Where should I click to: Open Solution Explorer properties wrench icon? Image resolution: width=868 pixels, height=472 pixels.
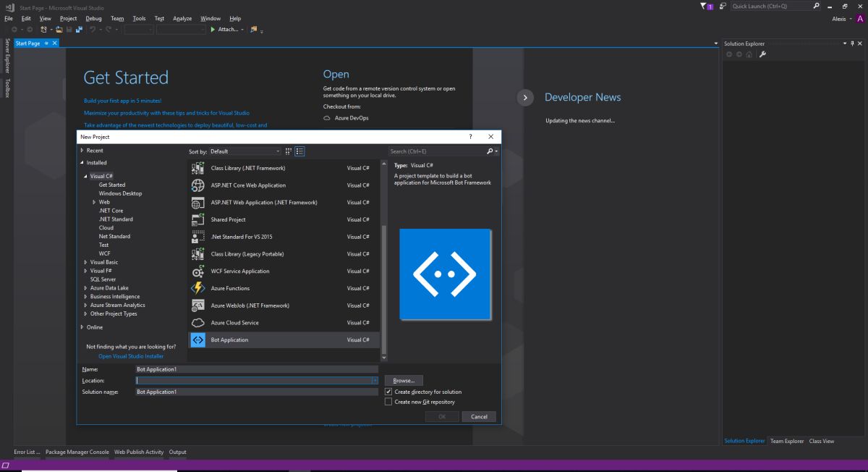762,54
